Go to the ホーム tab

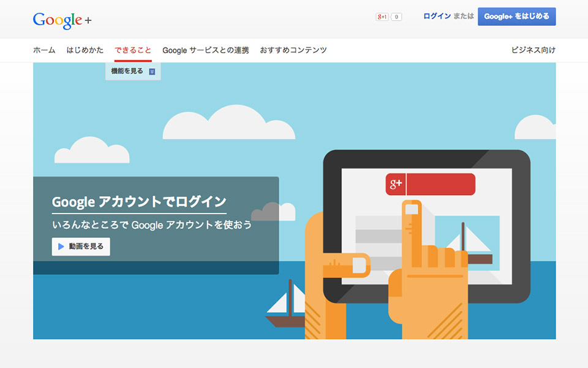click(44, 50)
